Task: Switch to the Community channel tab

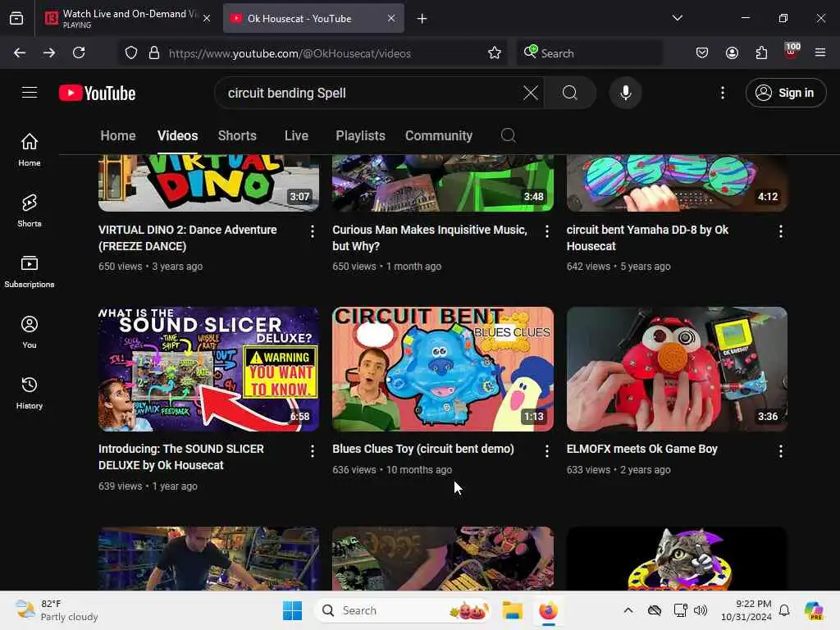Action: [439, 135]
